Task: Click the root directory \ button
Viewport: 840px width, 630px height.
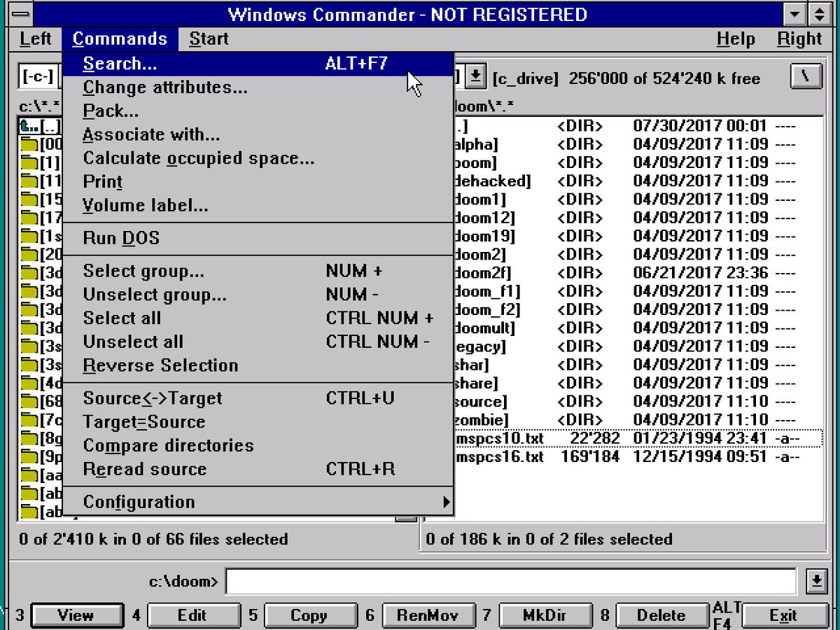Action: pyautogui.click(x=806, y=77)
